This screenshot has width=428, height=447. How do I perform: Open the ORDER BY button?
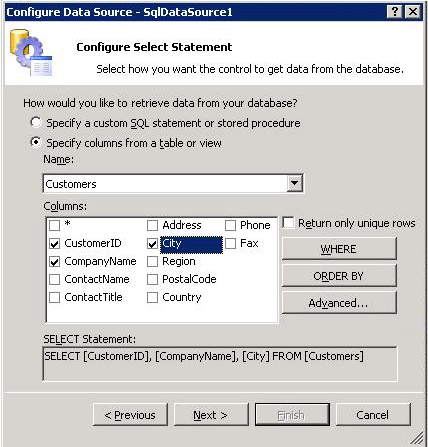(339, 276)
